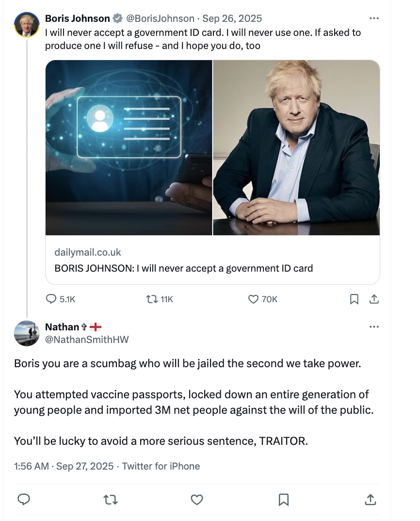Bookmark Boris Johnson's tweet
Image resolution: width=420 pixels, height=521 pixels.
pos(355,299)
